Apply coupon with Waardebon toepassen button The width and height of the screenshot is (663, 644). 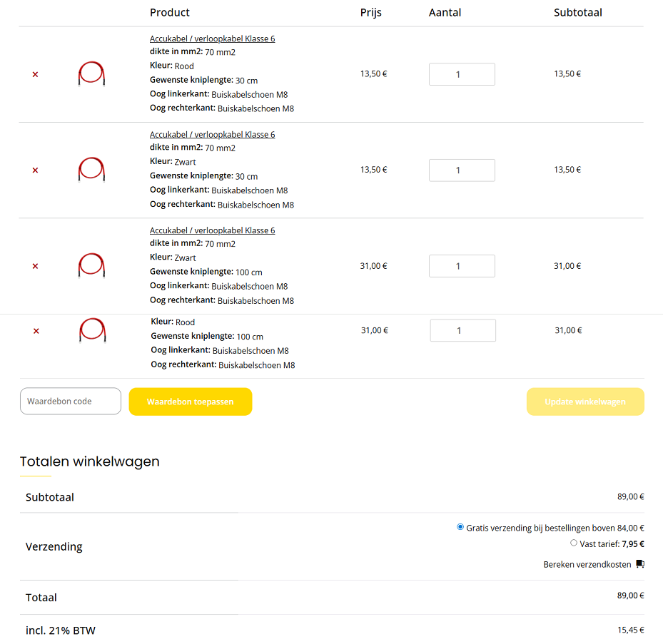point(191,402)
